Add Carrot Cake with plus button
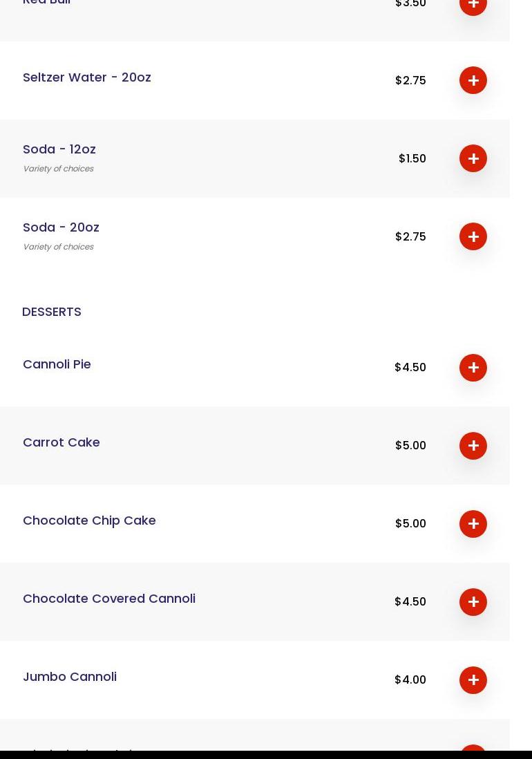 (473, 445)
